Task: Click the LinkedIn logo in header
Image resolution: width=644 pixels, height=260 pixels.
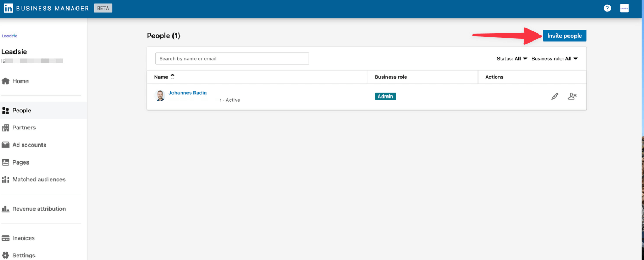Action: click(8, 8)
